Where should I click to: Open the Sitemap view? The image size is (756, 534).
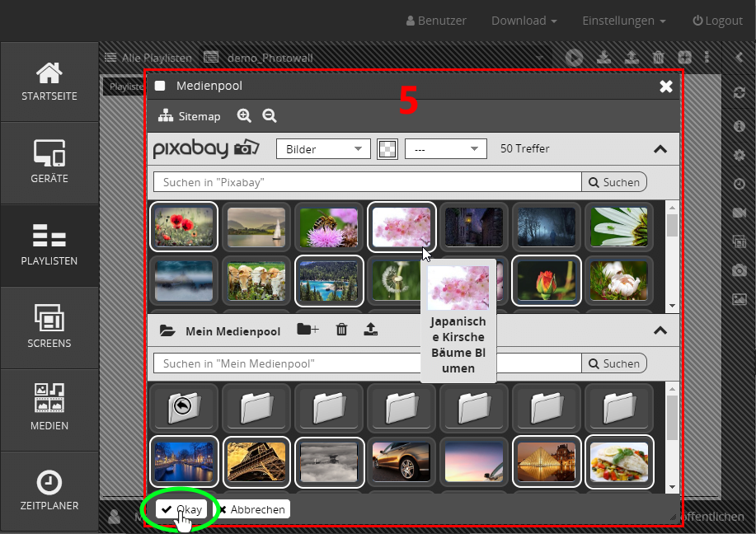(x=190, y=116)
